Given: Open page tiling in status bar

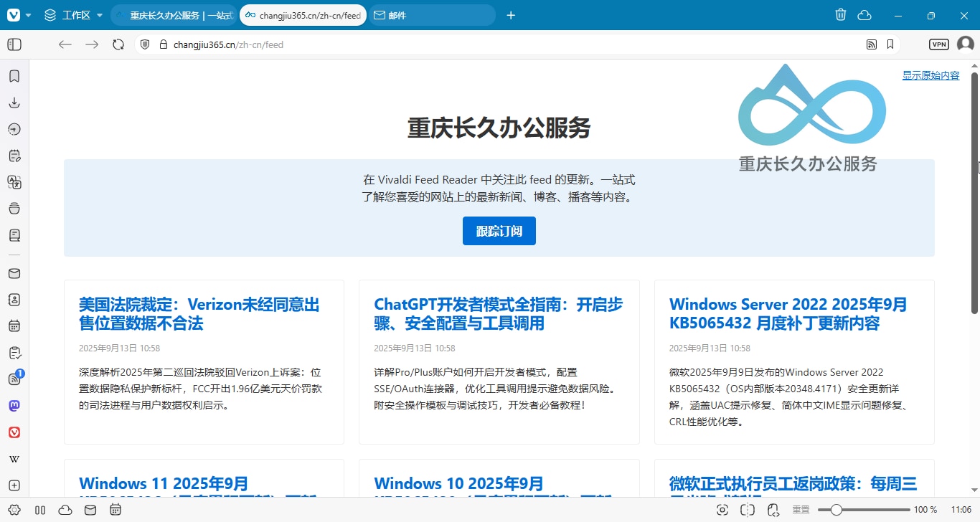Looking at the screenshot, I should 748,510.
